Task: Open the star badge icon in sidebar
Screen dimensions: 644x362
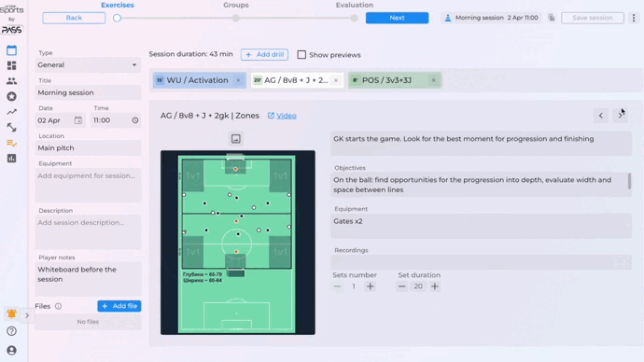Action: [11, 96]
